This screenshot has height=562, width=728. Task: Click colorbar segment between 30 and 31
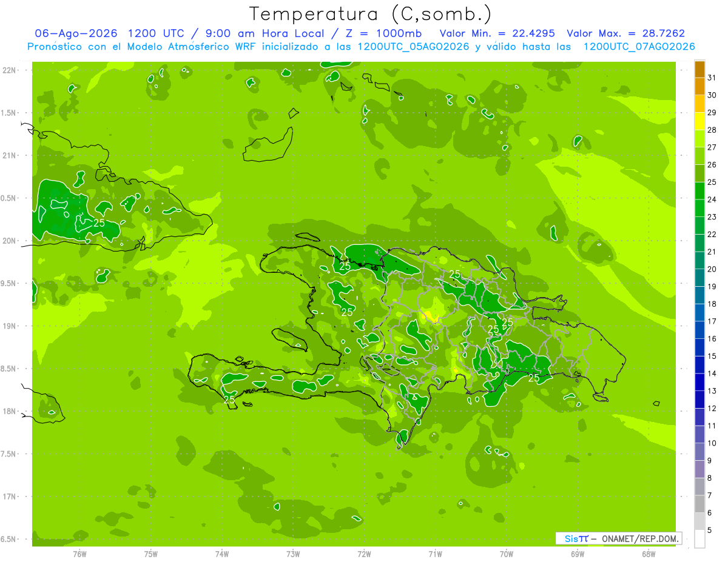(x=699, y=87)
